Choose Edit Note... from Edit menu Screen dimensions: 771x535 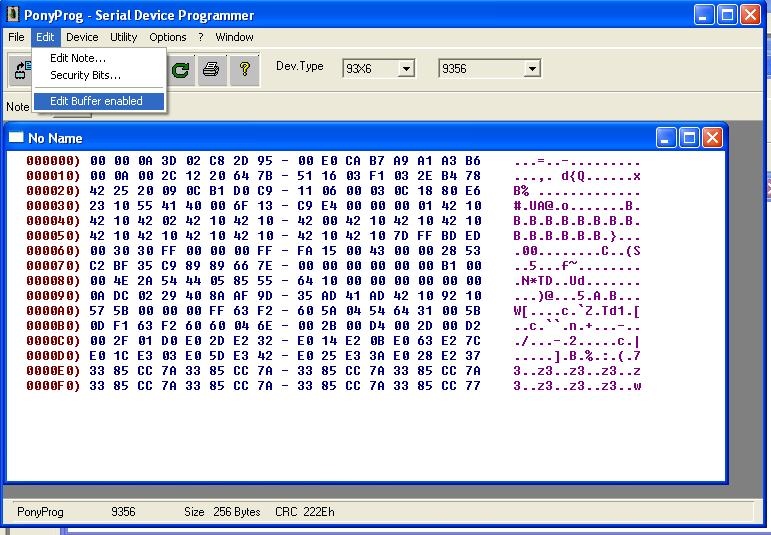(x=98, y=58)
